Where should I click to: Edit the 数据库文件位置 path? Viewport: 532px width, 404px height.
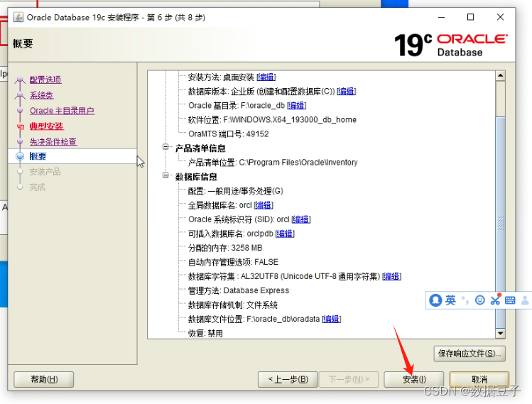[x=331, y=320]
